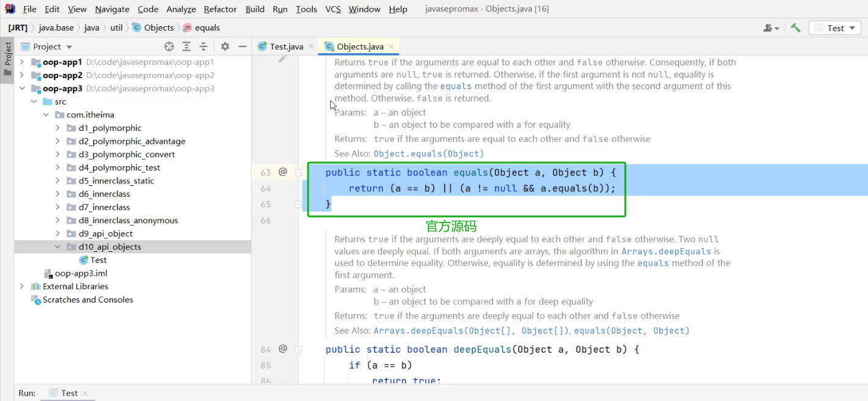Switch to the Test.java editor tab
This screenshot has width=868, height=401.
(x=286, y=46)
